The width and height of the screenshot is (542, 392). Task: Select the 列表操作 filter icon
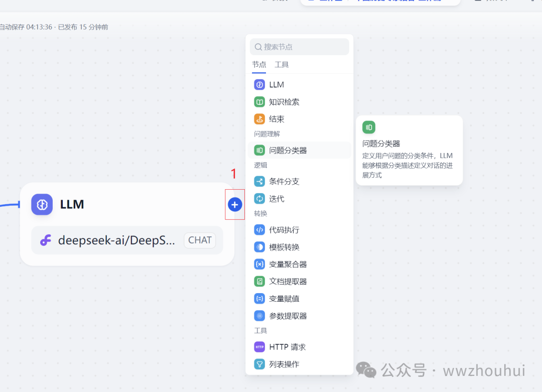(259, 364)
